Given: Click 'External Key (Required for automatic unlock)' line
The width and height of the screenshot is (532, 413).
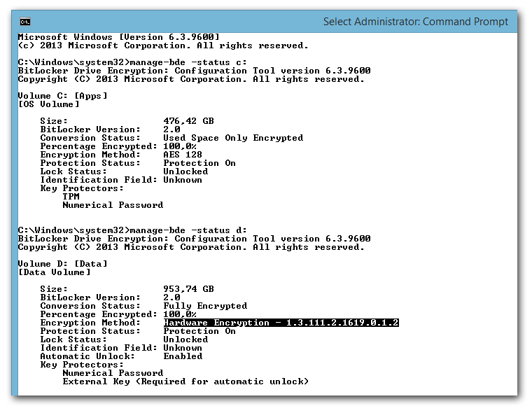Looking at the screenshot, I should pyautogui.click(x=185, y=381).
